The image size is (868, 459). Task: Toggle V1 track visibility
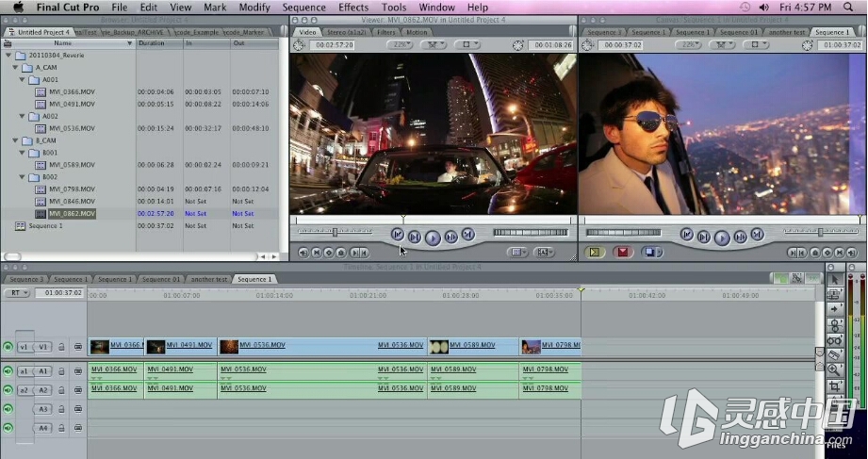coord(8,347)
